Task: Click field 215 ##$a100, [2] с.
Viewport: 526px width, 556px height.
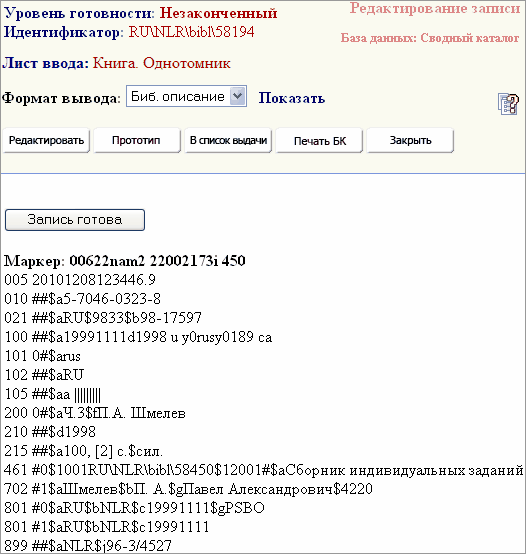Action: coord(83,451)
